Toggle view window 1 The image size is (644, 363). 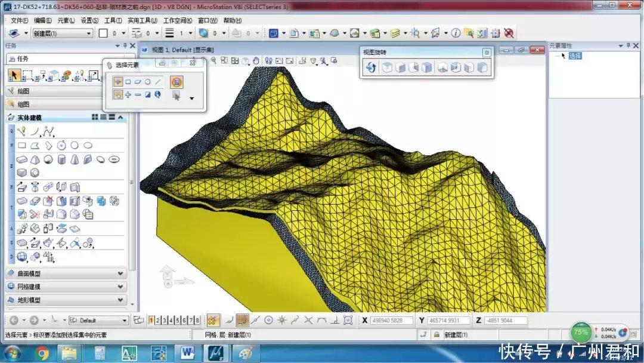tap(151, 320)
